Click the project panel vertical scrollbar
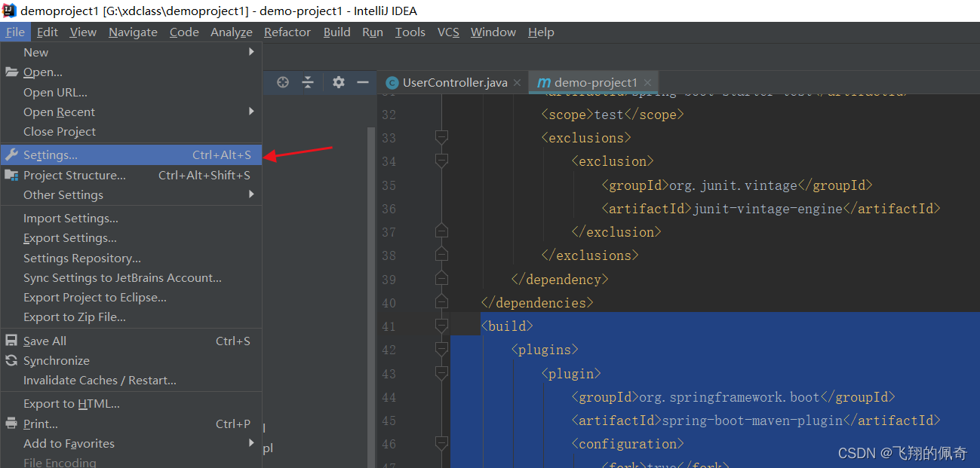The height and width of the screenshot is (468, 980). click(x=371, y=297)
